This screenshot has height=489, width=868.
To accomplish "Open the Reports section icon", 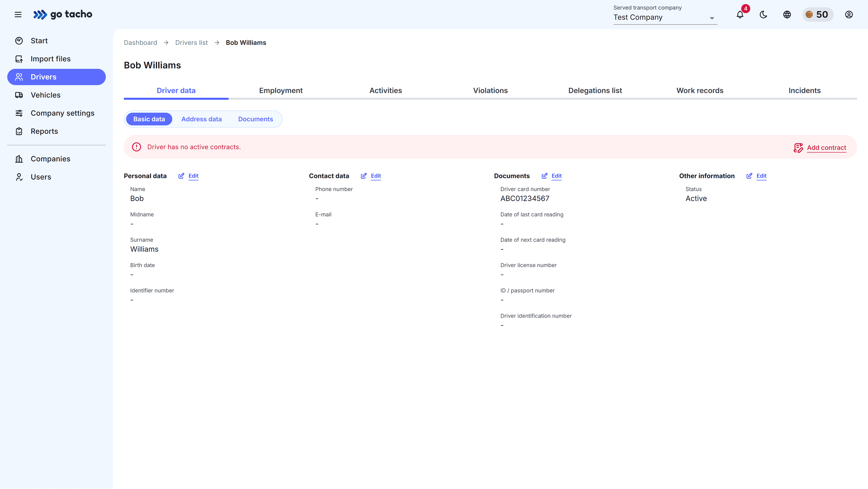I will click(x=19, y=131).
